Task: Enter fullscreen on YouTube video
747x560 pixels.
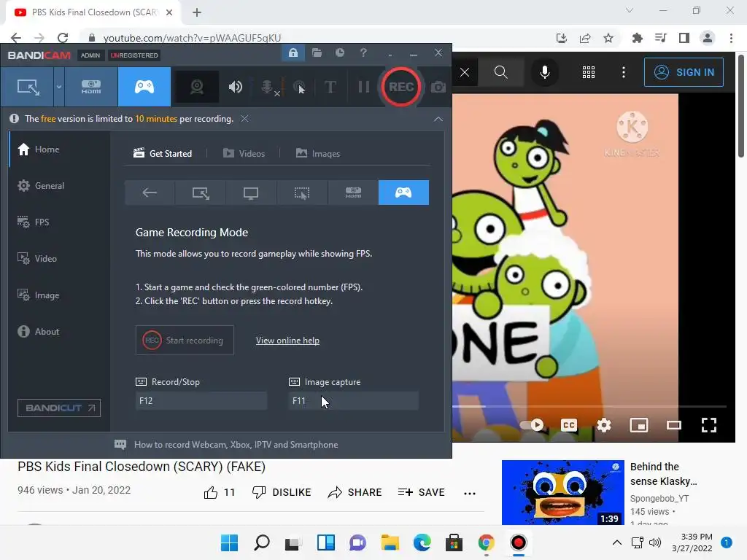Action: 709,425
